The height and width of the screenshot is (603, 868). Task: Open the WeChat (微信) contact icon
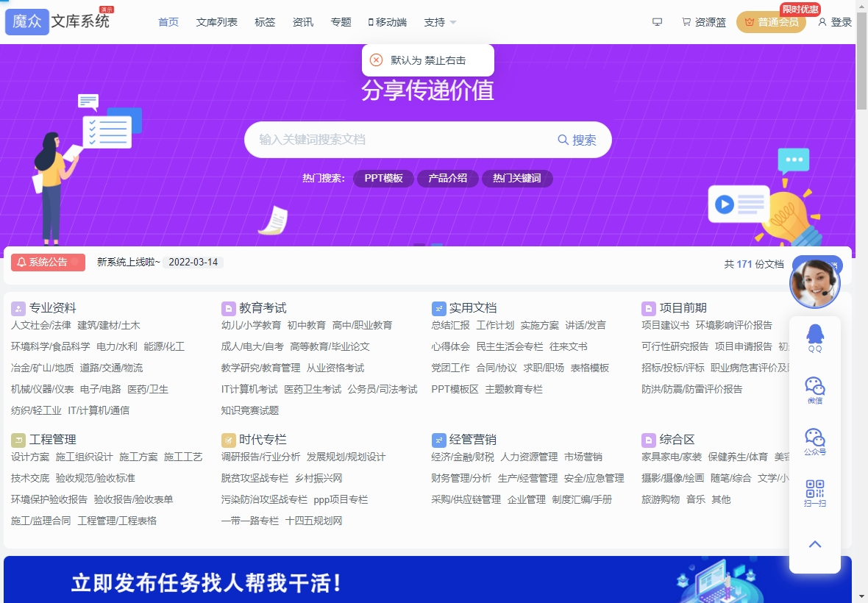click(814, 390)
